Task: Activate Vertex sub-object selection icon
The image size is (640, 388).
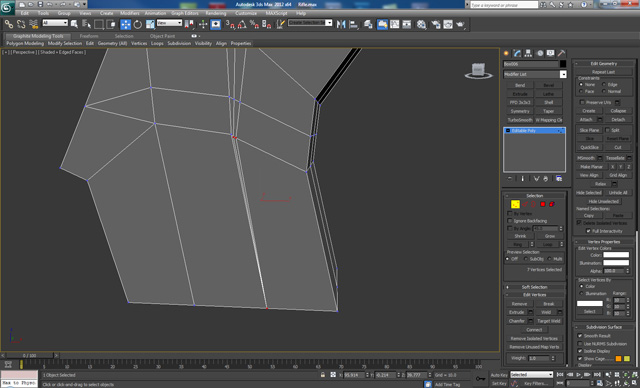Action: pos(515,204)
